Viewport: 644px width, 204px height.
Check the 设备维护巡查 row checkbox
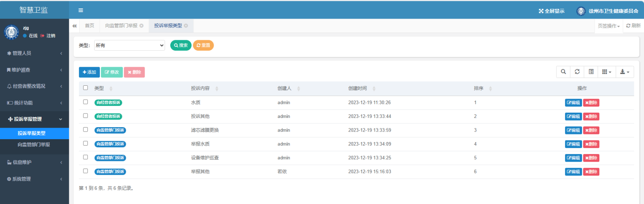(85, 157)
